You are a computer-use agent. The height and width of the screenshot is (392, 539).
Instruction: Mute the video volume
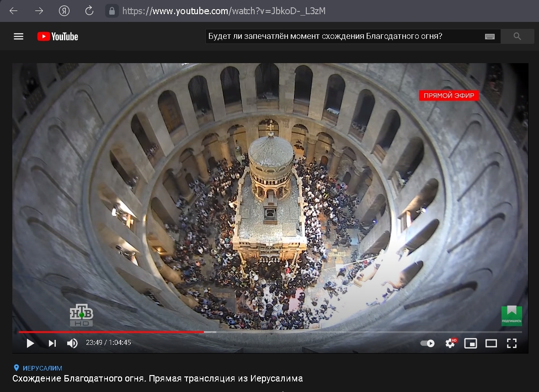pos(72,343)
